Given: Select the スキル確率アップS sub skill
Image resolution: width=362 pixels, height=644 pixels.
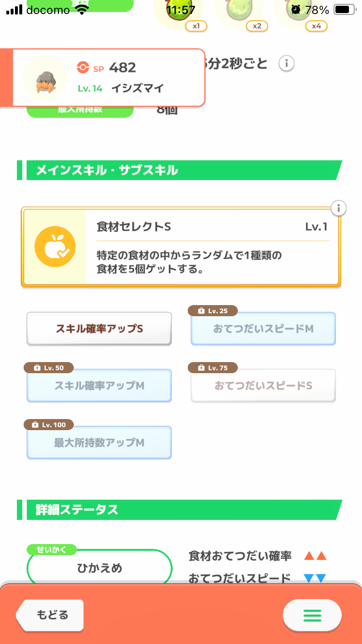Looking at the screenshot, I should click(x=99, y=329).
